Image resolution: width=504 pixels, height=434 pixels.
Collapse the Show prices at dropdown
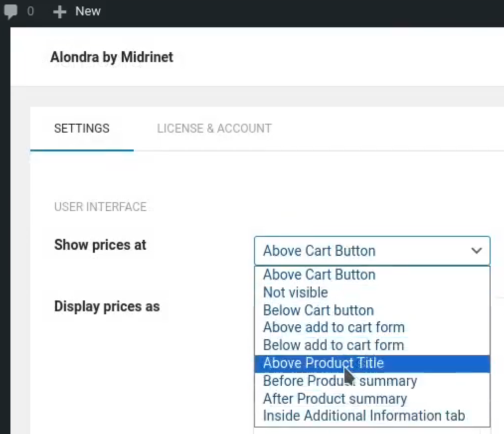click(372, 251)
